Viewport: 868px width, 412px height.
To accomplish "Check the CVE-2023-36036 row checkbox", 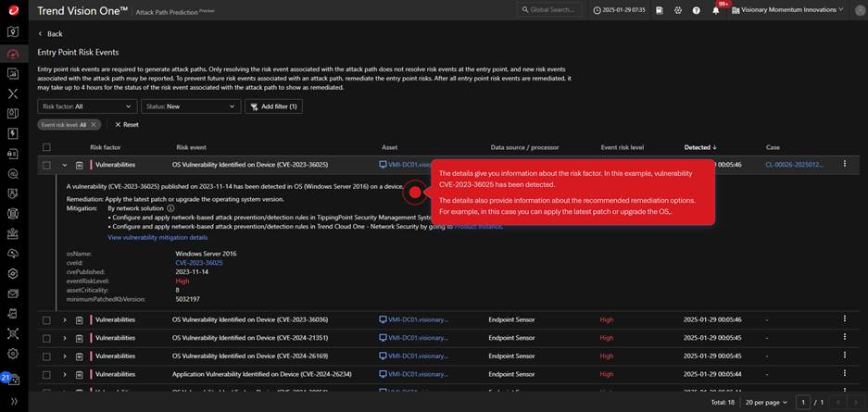I will (x=46, y=319).
